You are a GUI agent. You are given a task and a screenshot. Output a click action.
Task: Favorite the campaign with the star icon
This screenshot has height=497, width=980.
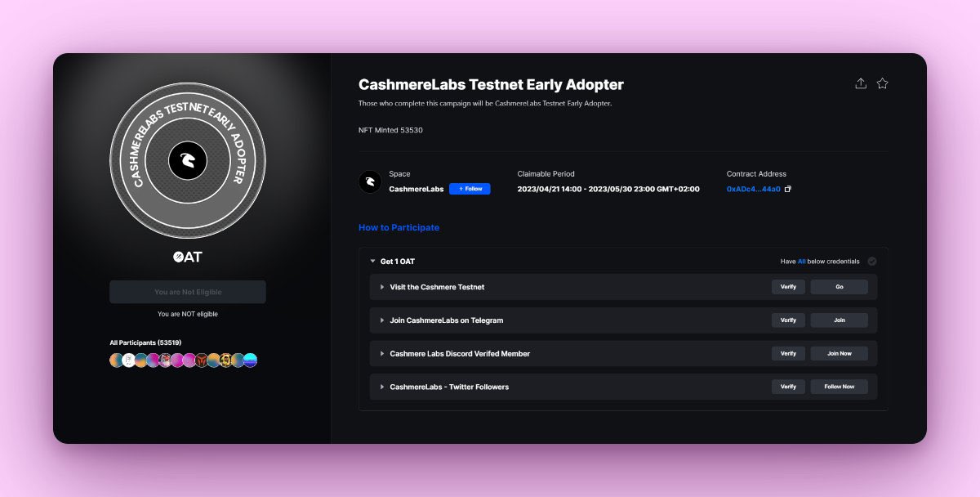pyautogui.click(x=883, y=83)
